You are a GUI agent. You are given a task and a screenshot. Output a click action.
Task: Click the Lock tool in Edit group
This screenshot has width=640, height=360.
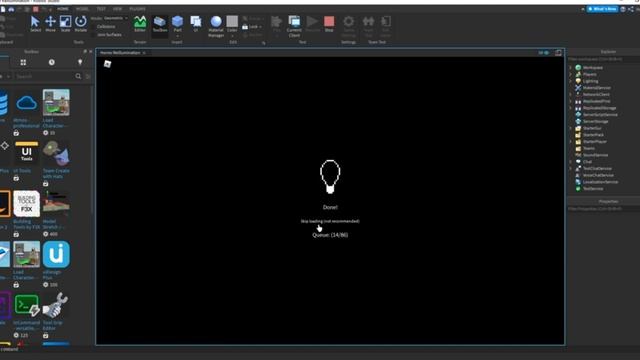point(252,27)
